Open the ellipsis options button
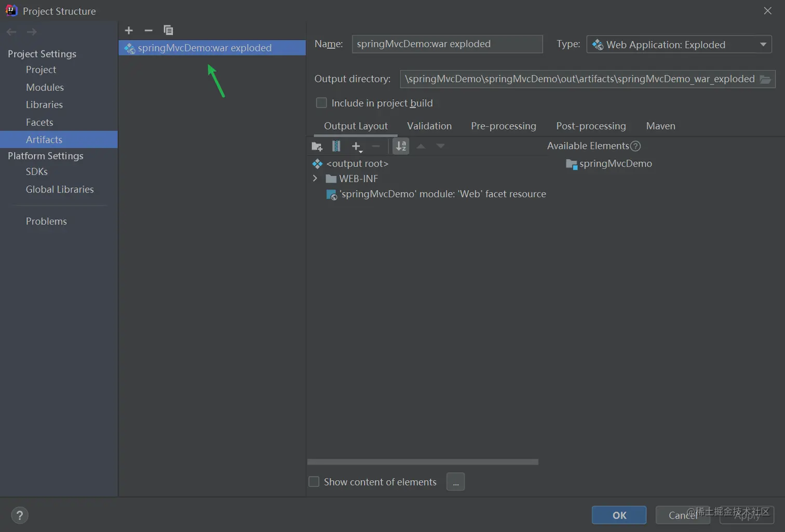 455,482
